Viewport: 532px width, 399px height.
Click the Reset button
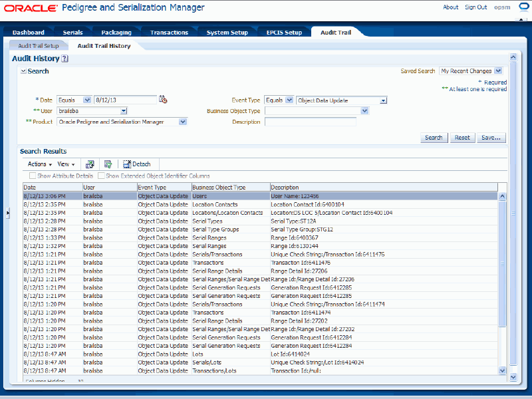pyautogui.click(x=462, y=138)
